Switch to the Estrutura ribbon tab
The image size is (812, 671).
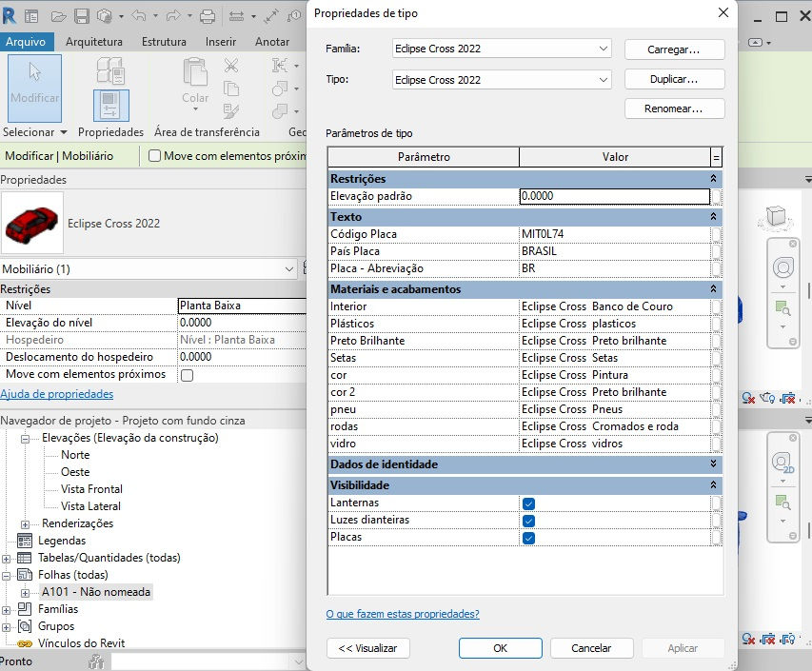(x=164, y=42)
